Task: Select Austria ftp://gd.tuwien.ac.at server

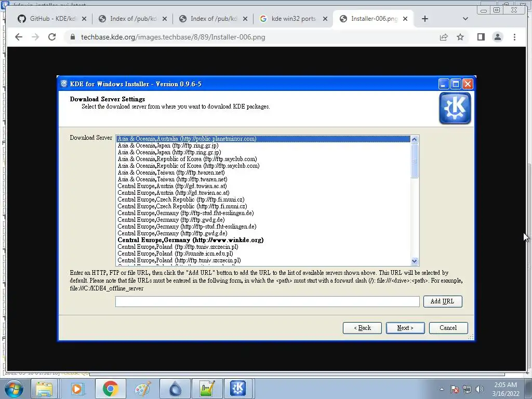Action: [x=263, y=186]
